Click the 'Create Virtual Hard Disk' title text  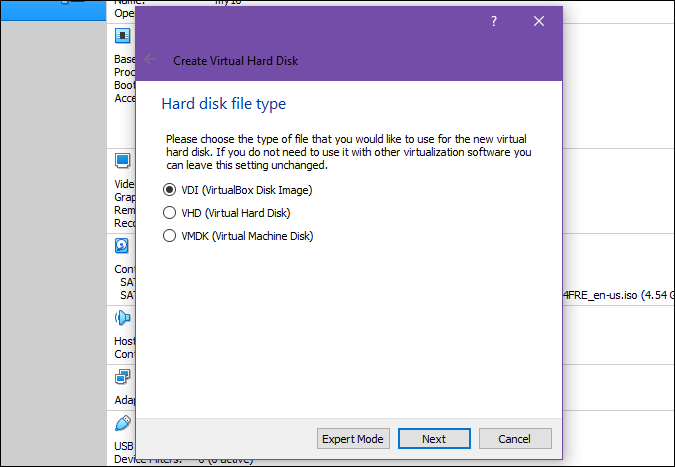click(x=235, y=61)
